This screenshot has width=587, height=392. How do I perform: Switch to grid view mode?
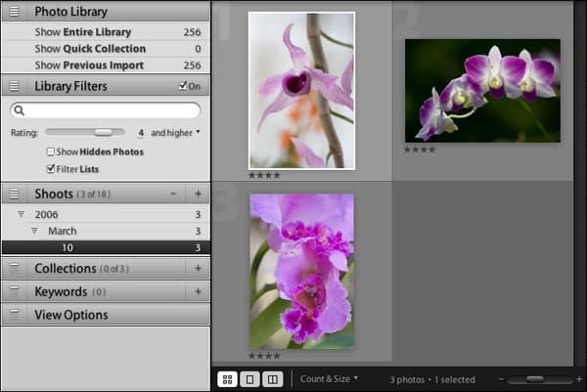[x=227, y=379]
